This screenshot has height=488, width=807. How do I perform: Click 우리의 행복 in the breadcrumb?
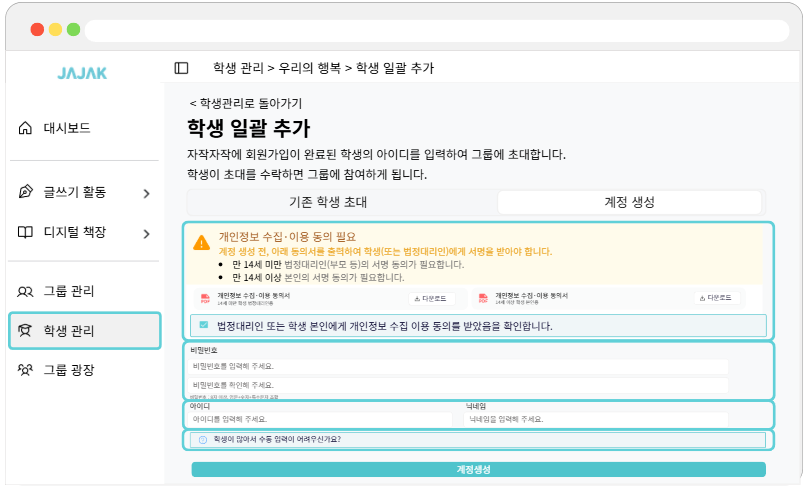pyautogui.click(x=309, y=68)
